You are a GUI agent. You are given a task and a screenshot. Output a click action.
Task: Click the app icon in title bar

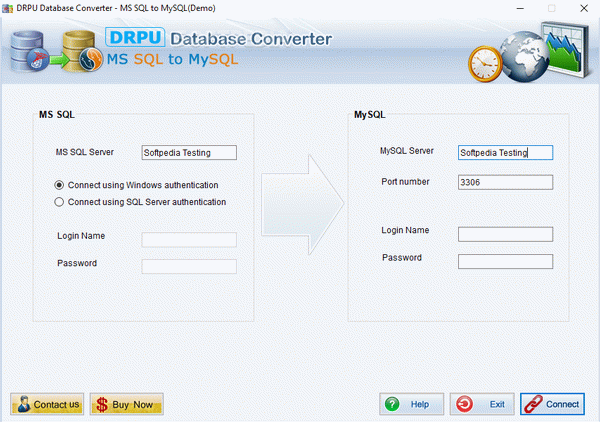(7, 8)
